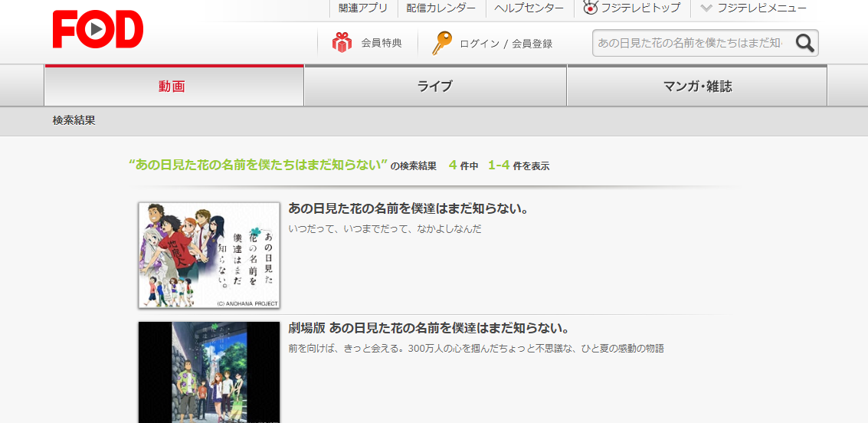Viewport: 868px width, 423px height.
Task: Click description いつだって、いつまでだって、なかよしなんだ
Action: pos(385,229)
